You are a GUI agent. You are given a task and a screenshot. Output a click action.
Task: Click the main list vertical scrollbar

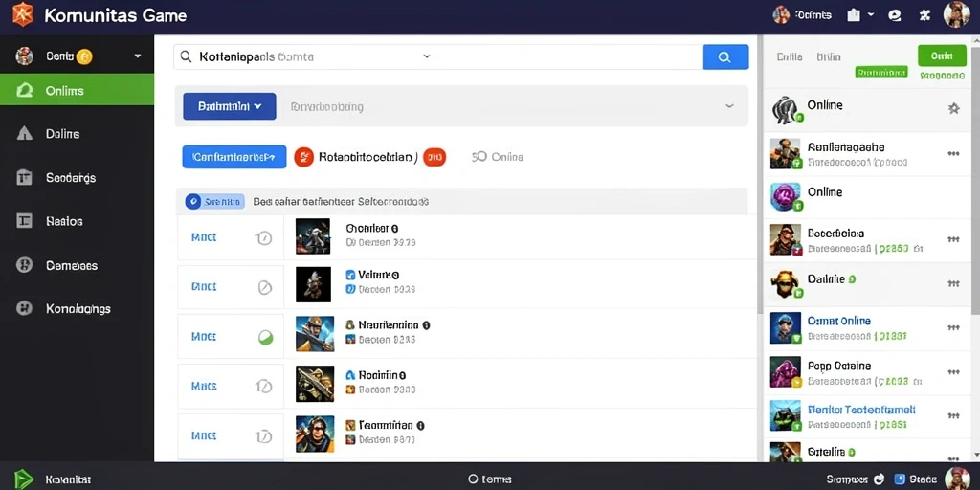[x=760, y=175]
